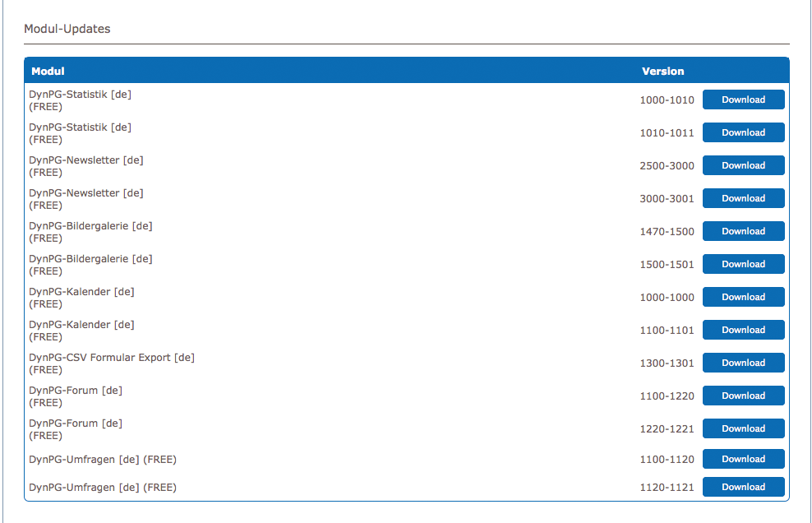
Task: Download DynPG-Umfragen update 1100-1120
Action: point(743,459)
